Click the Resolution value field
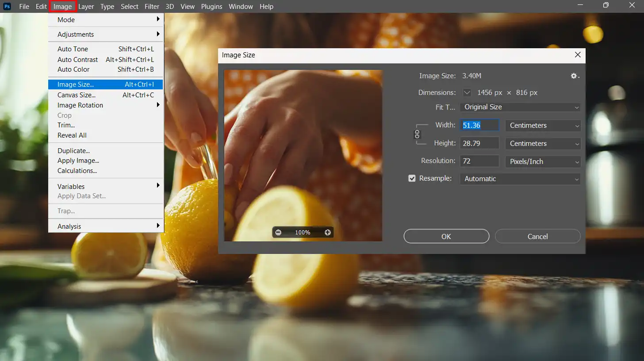 point(480,161)
